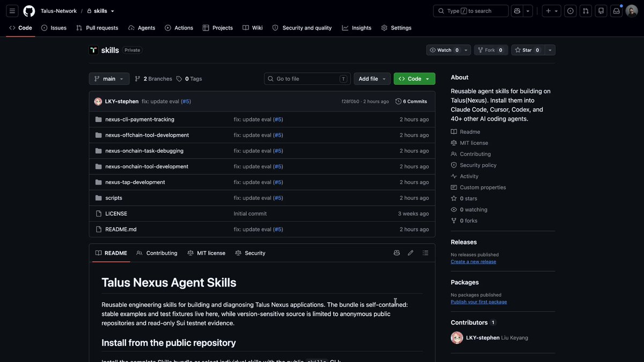The height and width of the screenshot is (362, 644).
Task: Open the Copilot chat icon in header
Action: coord(517,11)
